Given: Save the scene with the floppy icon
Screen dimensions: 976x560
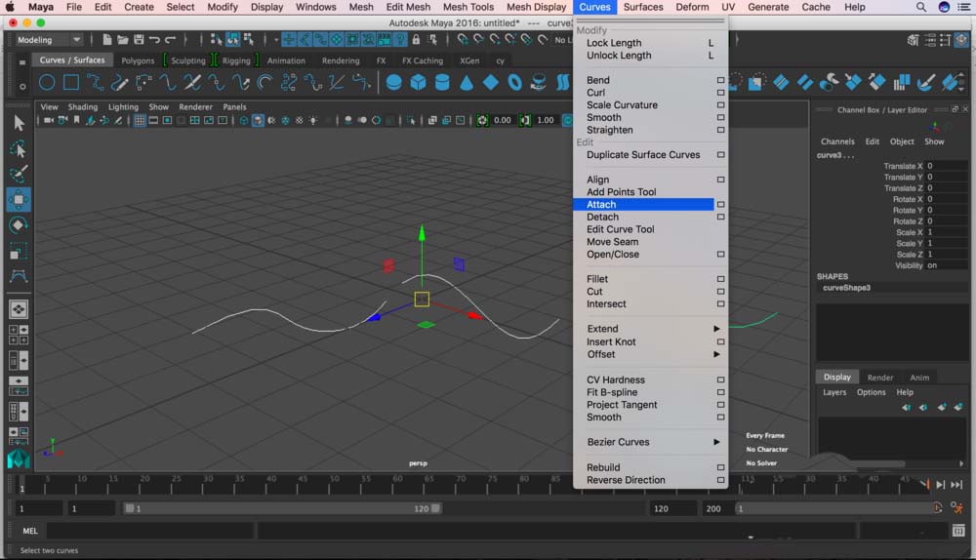Looking at the screenshot, I should tap(140, 40).
